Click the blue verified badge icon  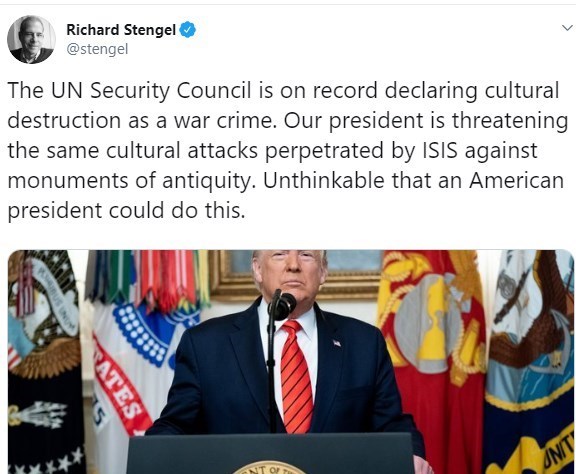click(188, 30)
